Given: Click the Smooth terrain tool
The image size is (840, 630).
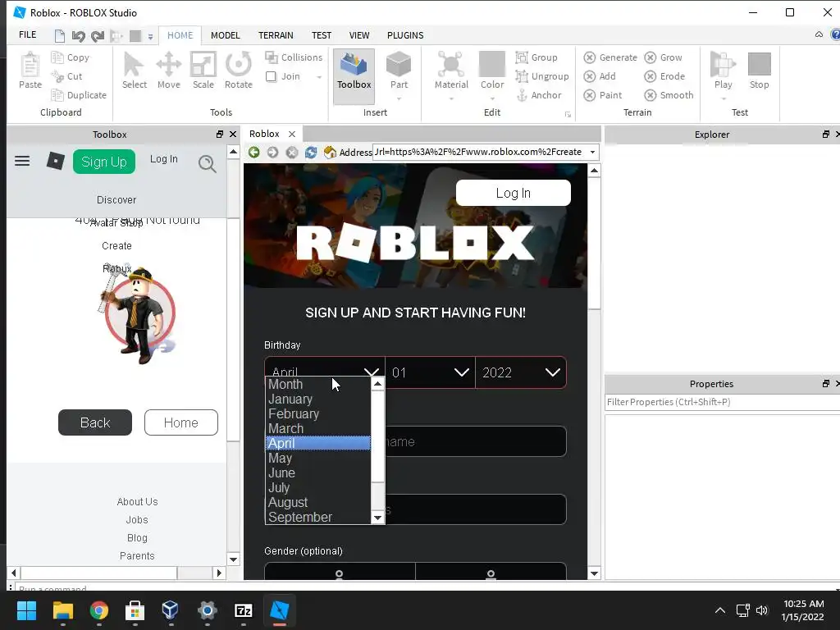Looking at the screenshot, I should [669, 95].
